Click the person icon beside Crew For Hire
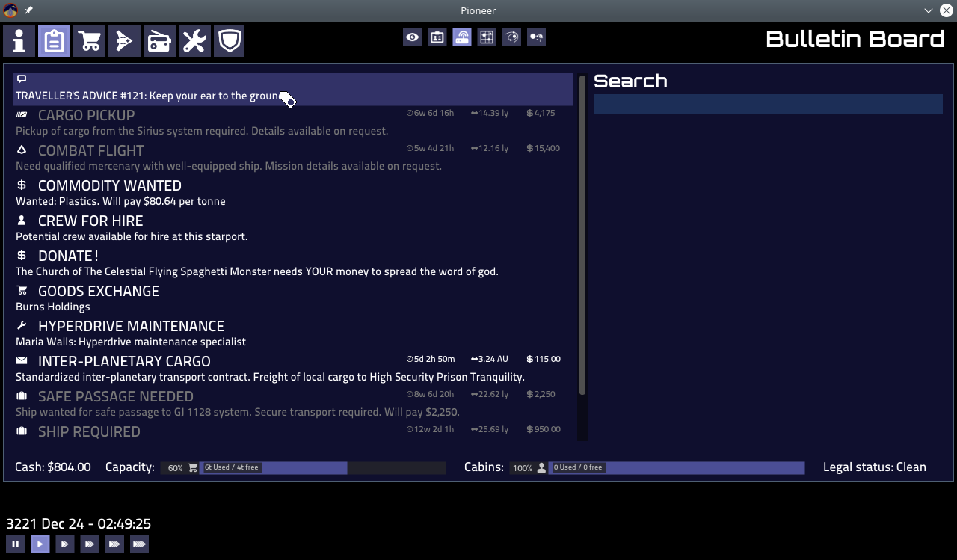957x560 pixels. point(22,220)
